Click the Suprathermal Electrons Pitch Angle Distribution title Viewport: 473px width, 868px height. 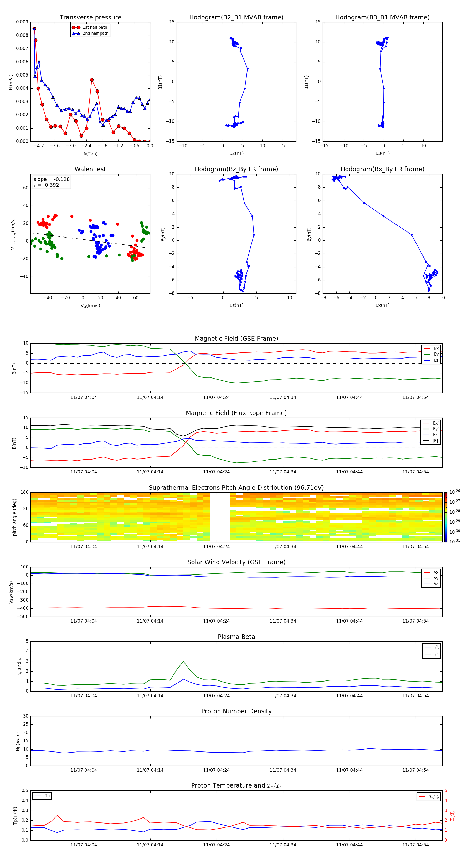pyautogui.click(x=236, y=488)
